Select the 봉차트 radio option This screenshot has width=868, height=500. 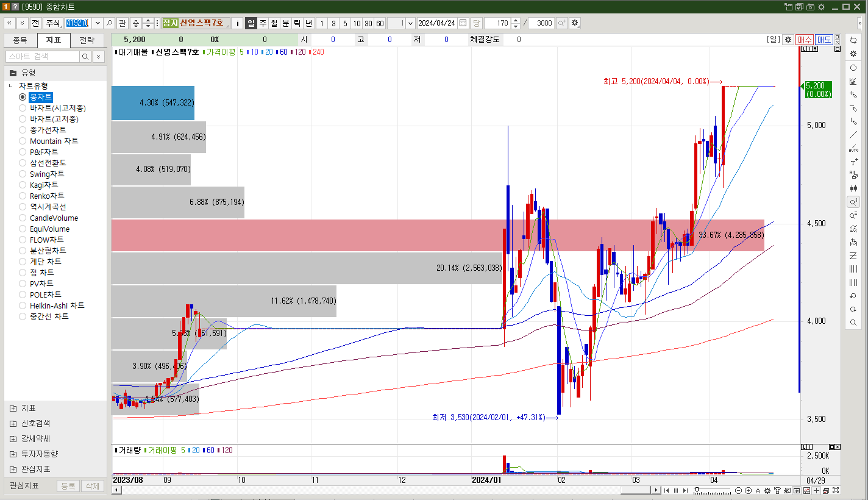pyautogui.click(x=23, y=97)
